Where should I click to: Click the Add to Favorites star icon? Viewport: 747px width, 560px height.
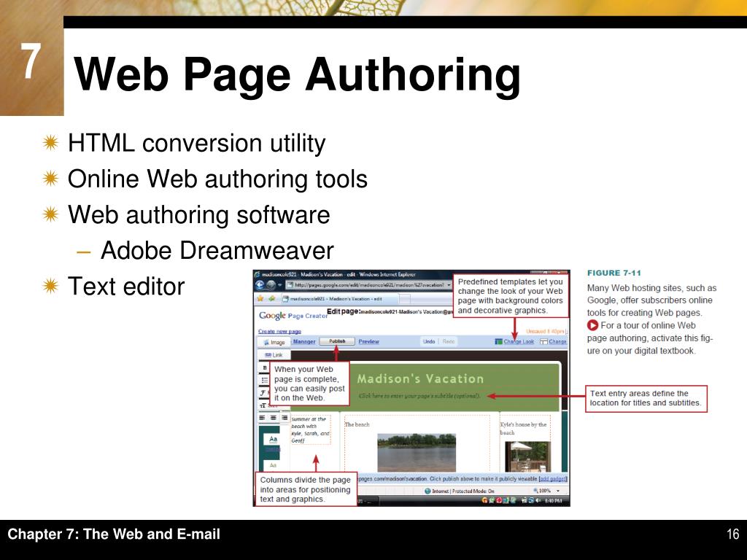click(x=271, y=298)
